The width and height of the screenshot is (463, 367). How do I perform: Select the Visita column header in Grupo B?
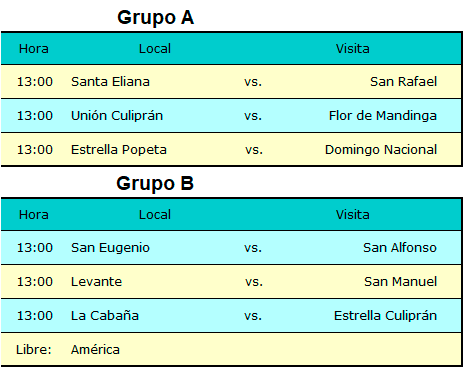pyautogui.click(x=353, y=215)
